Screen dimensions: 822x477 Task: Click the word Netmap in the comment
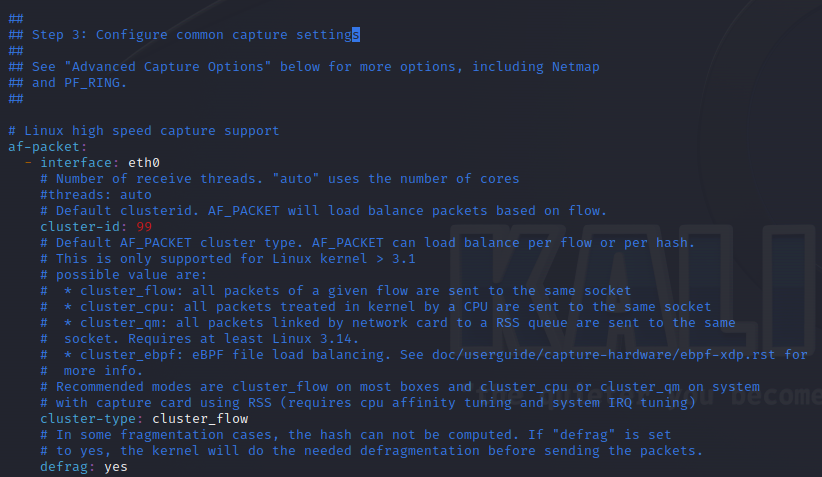click(x=576, y=67)
